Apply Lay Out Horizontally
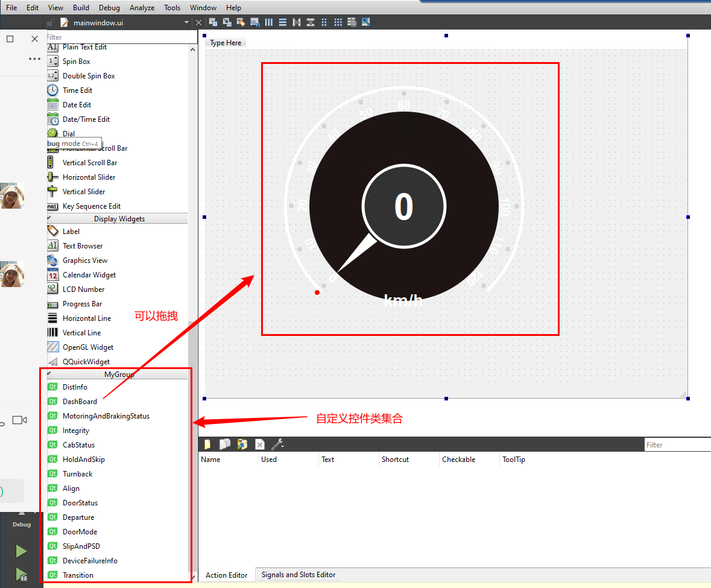711x588 pixels. pos(269,22)
